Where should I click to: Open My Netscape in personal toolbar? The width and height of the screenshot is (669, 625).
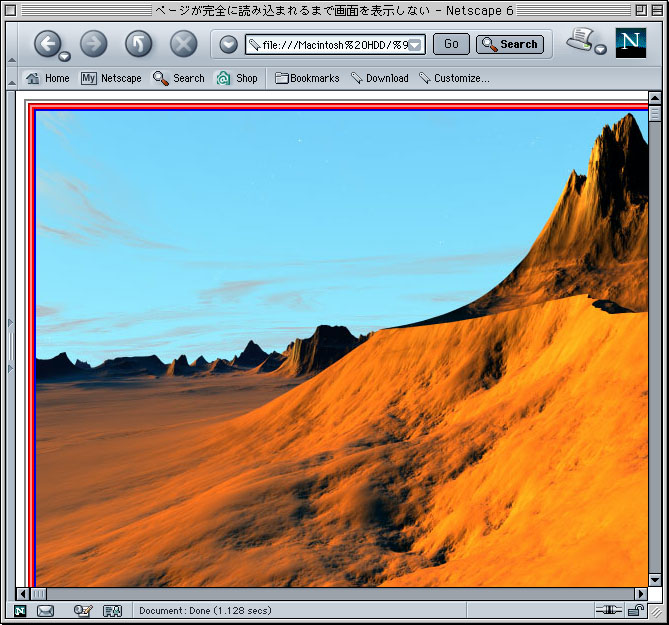(111, 78)
